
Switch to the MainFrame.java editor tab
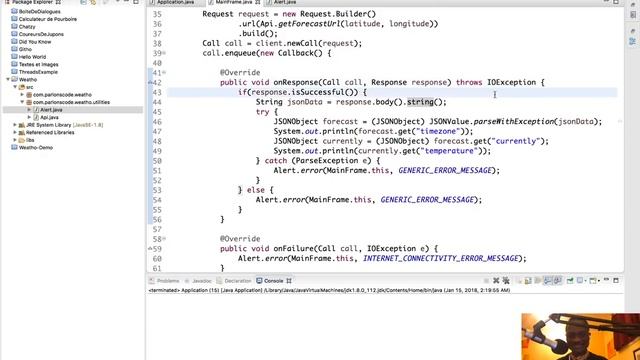click(x=234, y=2)
